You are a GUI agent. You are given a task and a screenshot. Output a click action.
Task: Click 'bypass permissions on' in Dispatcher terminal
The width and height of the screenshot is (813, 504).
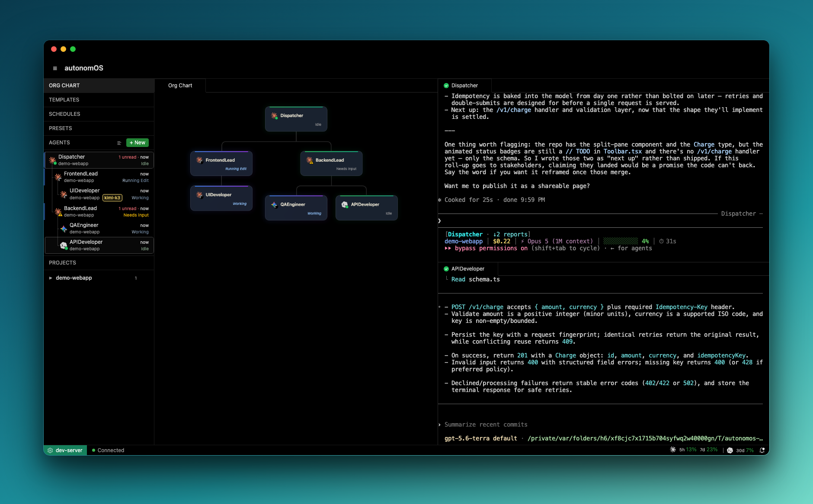point(491,249)
